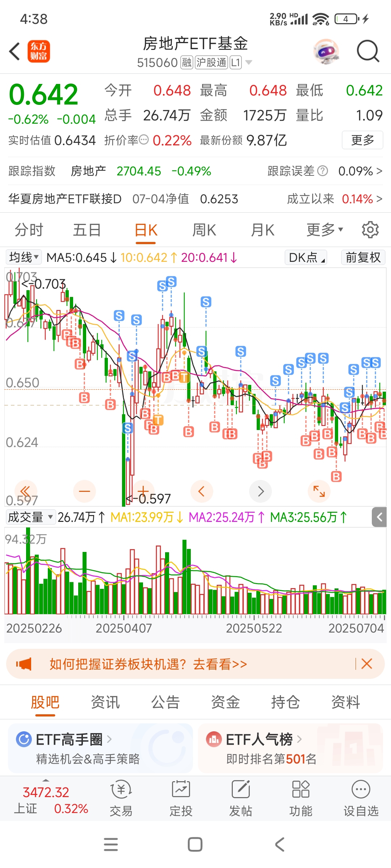Screen dimensions: 391x868
Task: Zoom out chart with minus button
Action: coord(84,491)
